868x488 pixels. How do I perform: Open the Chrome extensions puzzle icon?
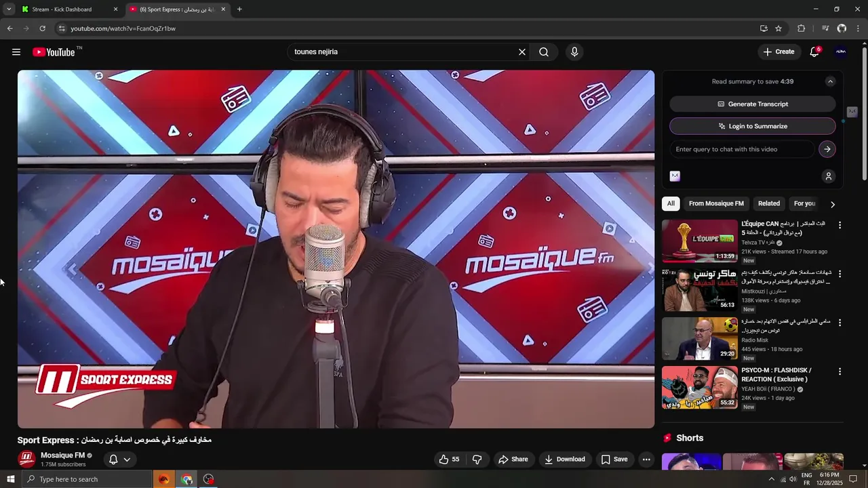click(801, 28)
